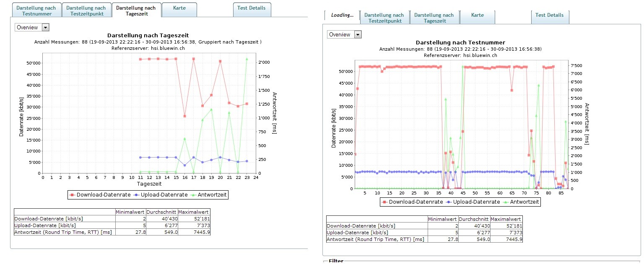
Task: Open Test Details tab above the Tageszeit chart
Action: tap(252, 8)
